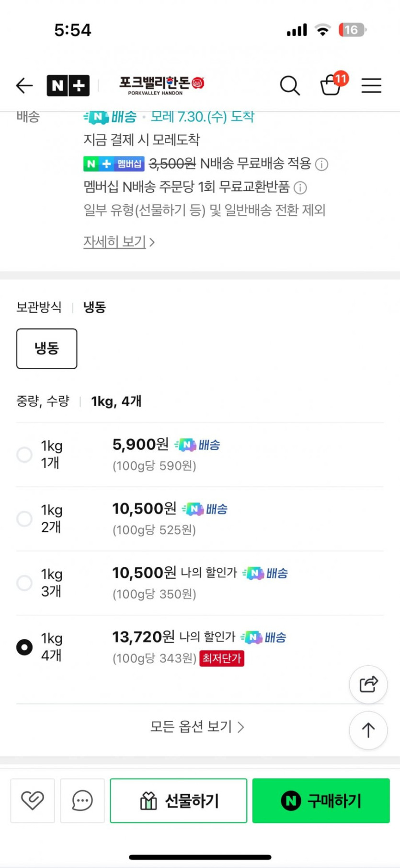Select the 1kg 2개 option radio
Image resolution: width=400 pixels, height=868 pixels.
[24, 518]
